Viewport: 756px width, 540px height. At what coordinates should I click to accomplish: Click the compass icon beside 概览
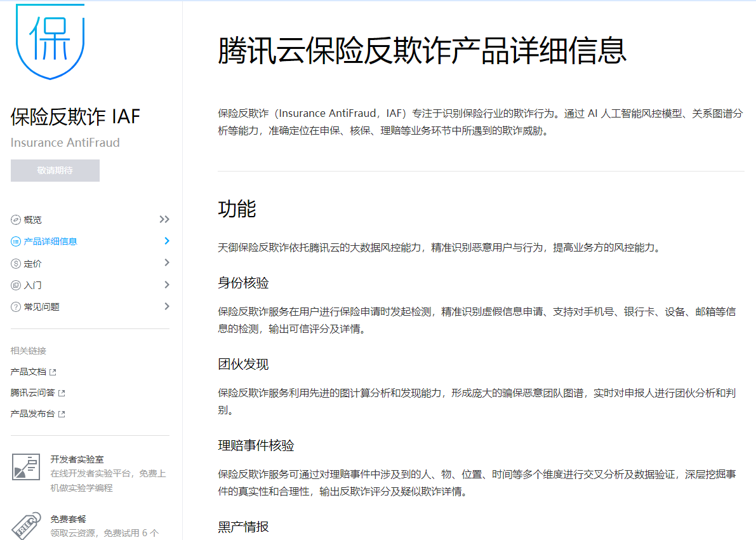(x=15, y=219)
